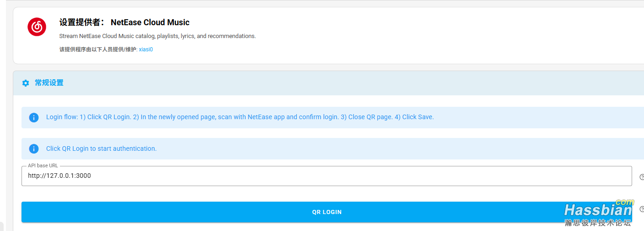The width and height of the screenshot is (644, 231).
Task: Click the Login flow instructions text
Action: coord(240,117)
